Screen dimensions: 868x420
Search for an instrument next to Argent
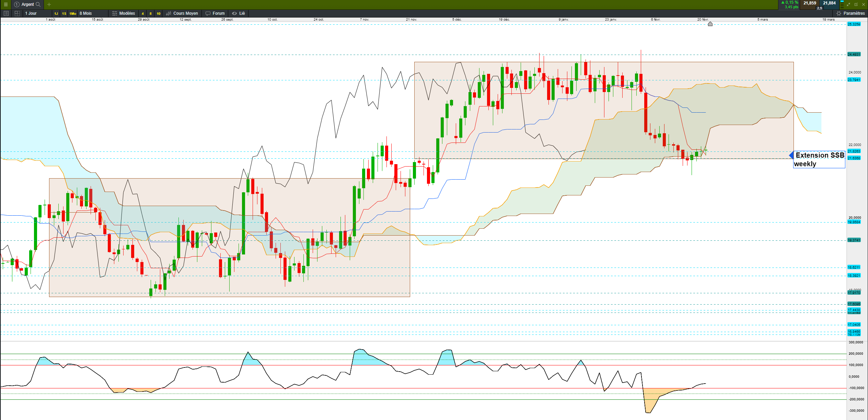(x=38, y=4)
